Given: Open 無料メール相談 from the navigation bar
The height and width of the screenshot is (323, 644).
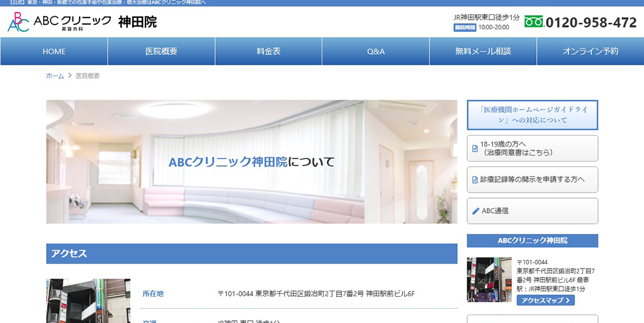Looking at the screenshot, I should [x=483, y=51].
